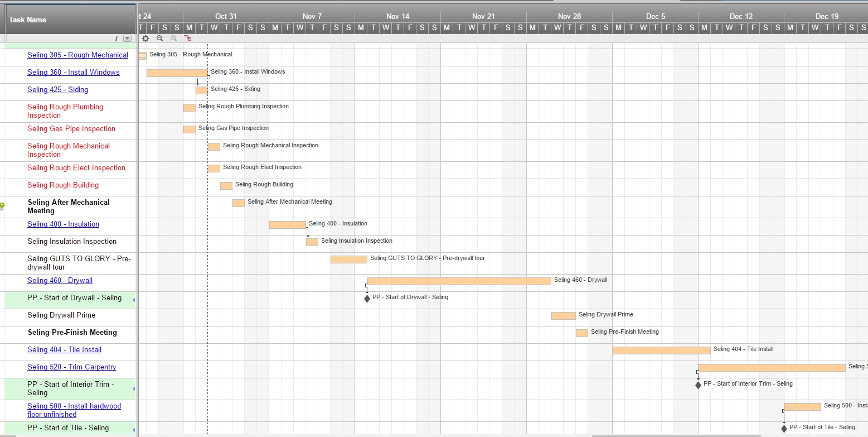Select PP - Start of Tile - Seling cell
The image size is (868, 437).
[x=70, y=429]
